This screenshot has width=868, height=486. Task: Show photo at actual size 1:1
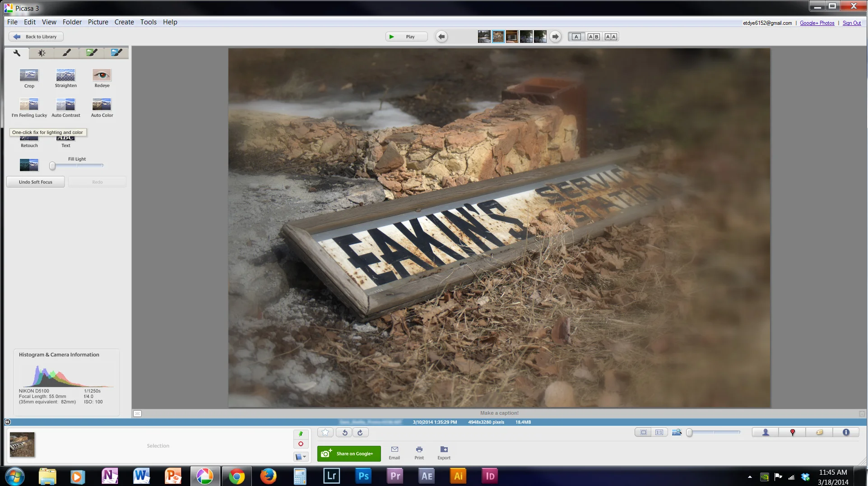(x=659, y=432)
